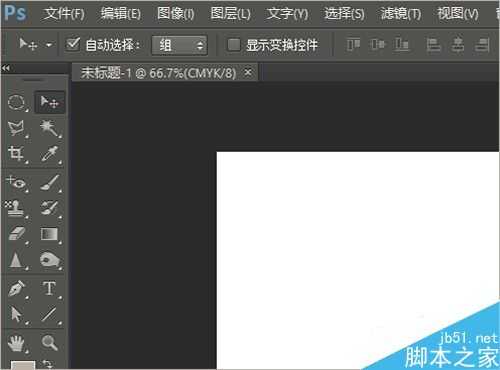Click align left edges icon
500x370 pixels.
click(433, 45)
